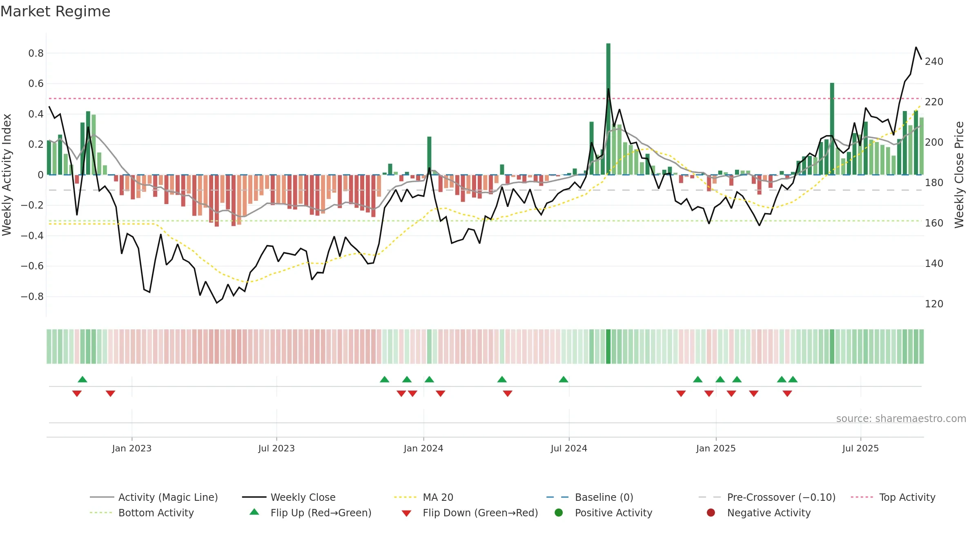
Task: Click the tallest green bar above 0.8
Action: coord(608,109)
